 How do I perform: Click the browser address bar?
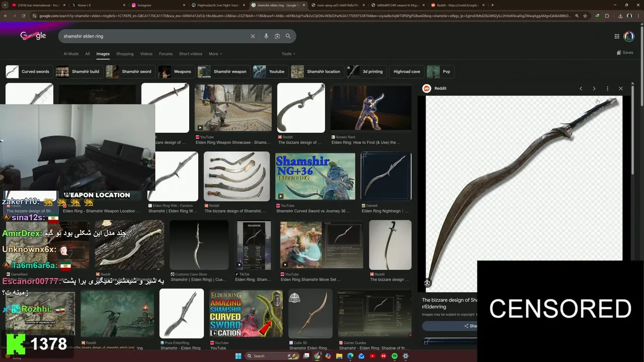304,16
